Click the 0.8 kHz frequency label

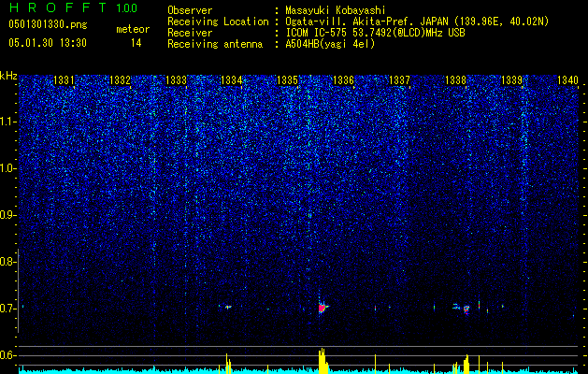click(7, 262)
